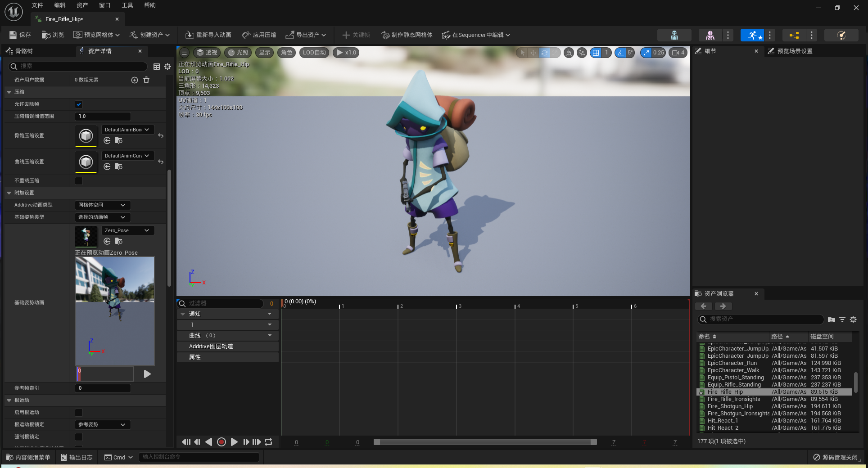Add element to asset user data array

point(134,80)
